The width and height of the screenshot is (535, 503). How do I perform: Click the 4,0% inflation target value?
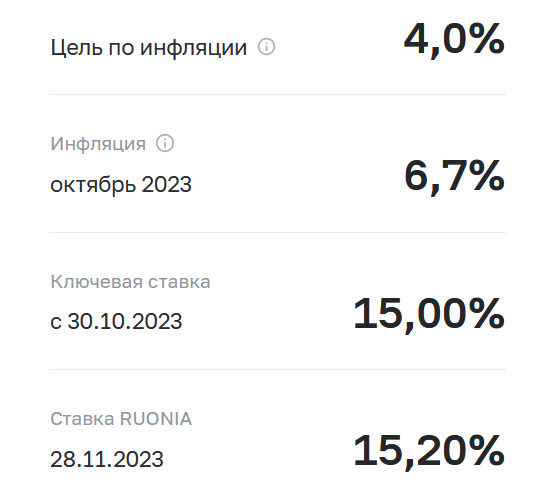pos(454,40)
